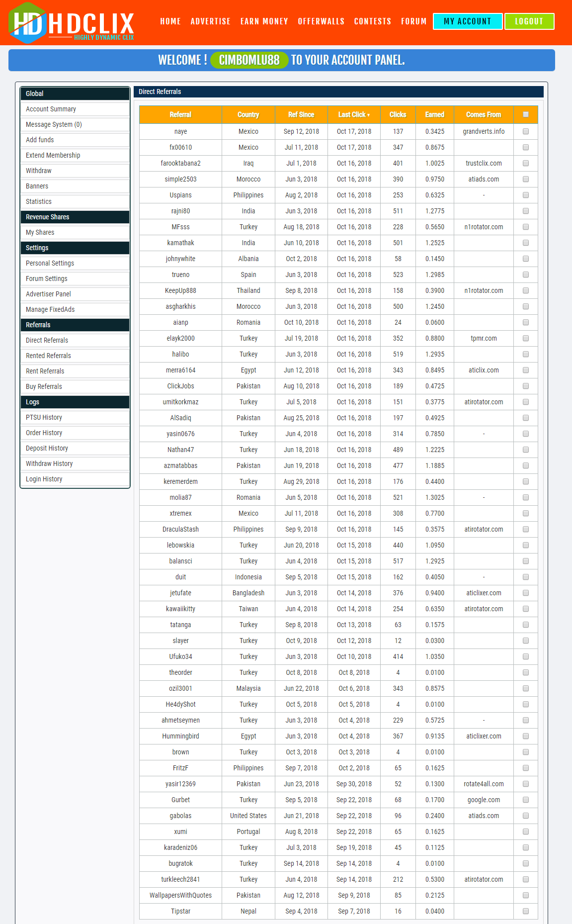Click username badge CIMBOMLU88
The image size is (572, 924).
[x=249, y=60]
